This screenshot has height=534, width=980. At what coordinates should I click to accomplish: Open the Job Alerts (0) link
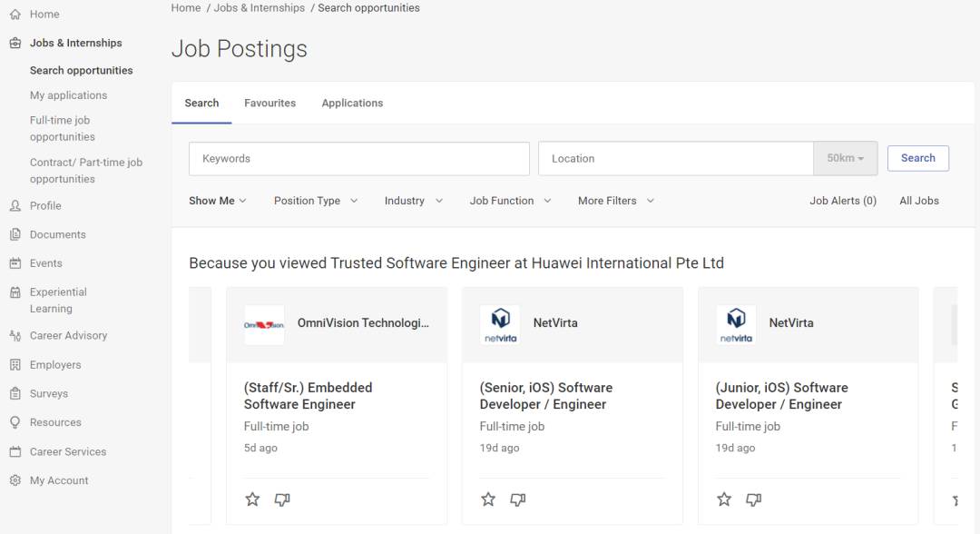[842, 201]
